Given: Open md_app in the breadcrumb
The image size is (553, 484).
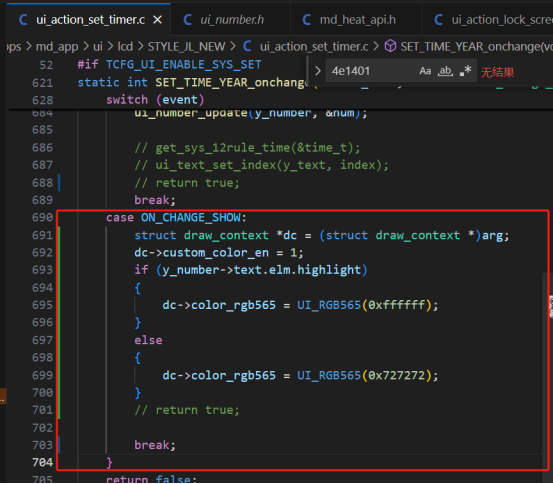Looking at the screenshot, I should click(x=57, y=47).
